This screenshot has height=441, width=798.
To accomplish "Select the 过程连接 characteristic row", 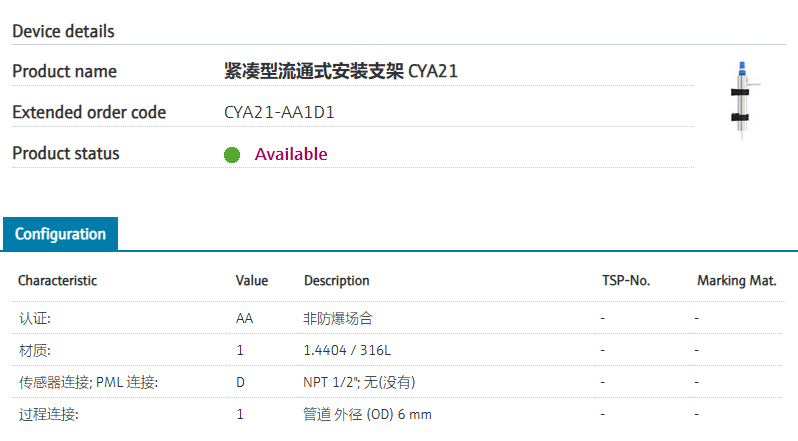I will [x=48, y=414].
